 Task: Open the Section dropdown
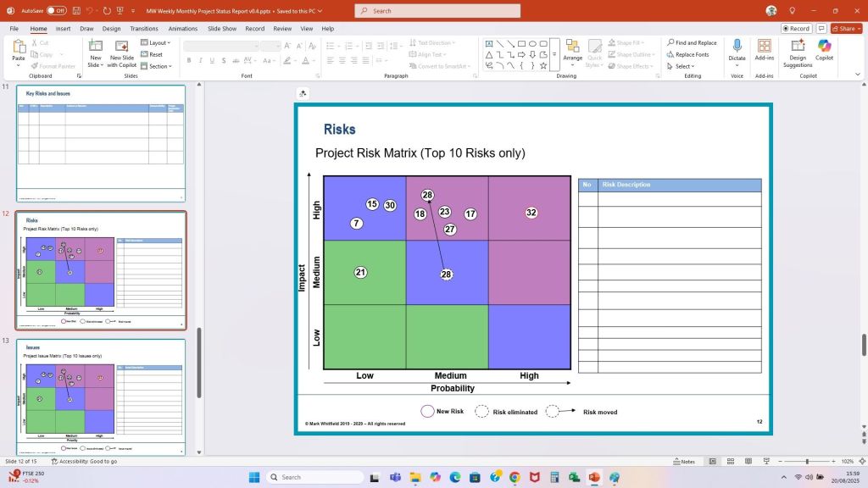(159, 66)
